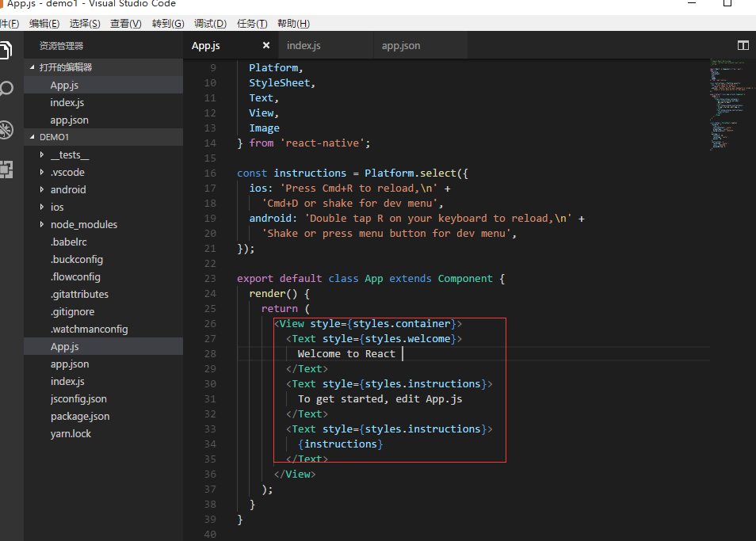
Task: Close the App.js editor tab
Action: coord(266,45)
